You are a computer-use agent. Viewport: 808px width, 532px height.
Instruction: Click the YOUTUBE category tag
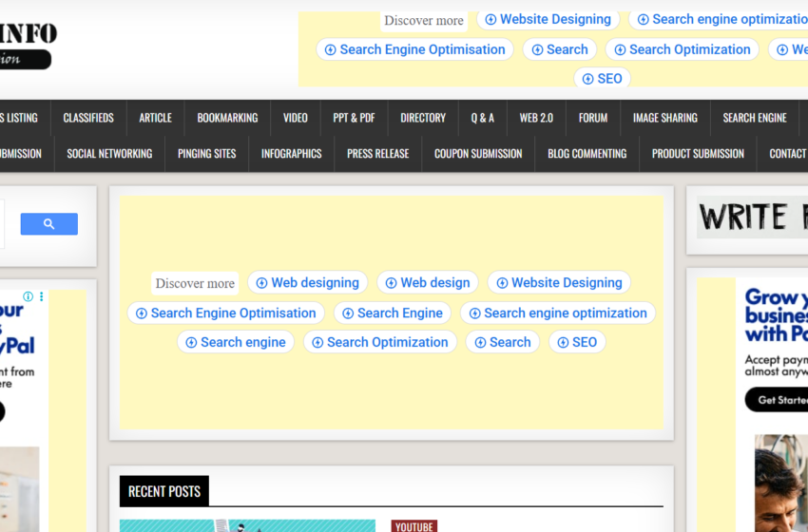tap(414, 525)
